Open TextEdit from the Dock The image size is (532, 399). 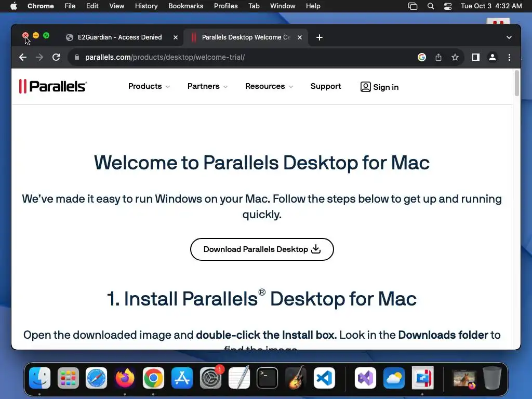[239, 377]
